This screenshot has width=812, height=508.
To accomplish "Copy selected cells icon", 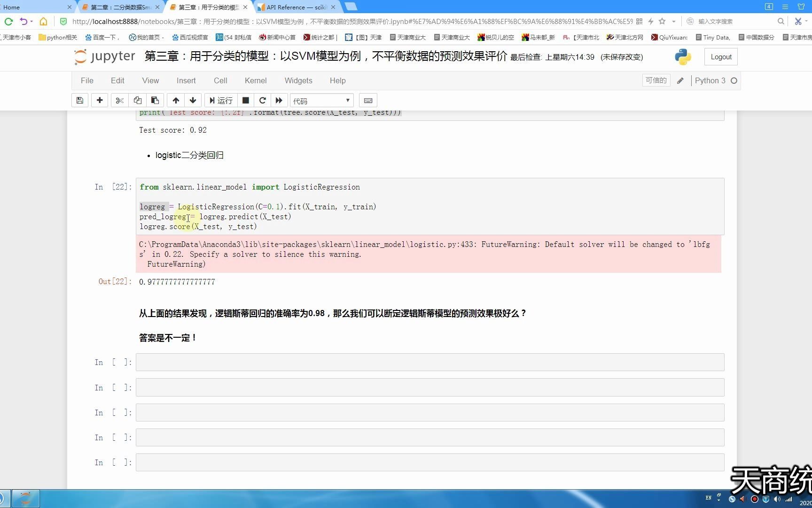I will click(137, 100).
